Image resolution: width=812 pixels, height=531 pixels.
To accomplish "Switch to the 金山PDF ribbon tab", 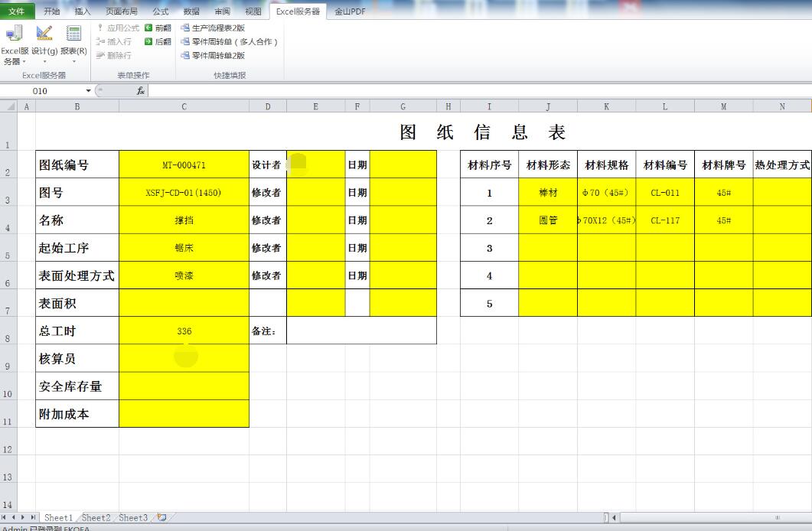I will click(350, 11).
